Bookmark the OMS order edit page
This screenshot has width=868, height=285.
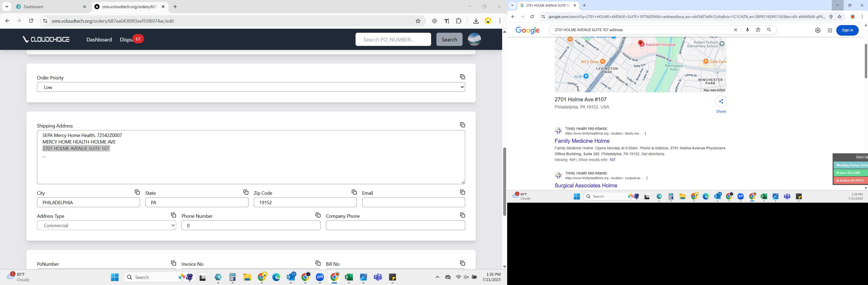pos(418,21)
